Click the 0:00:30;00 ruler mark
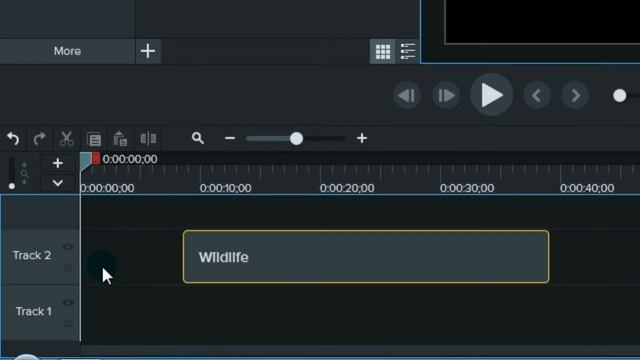This screenshot has height=360, width=640. [x=467, y=188]
